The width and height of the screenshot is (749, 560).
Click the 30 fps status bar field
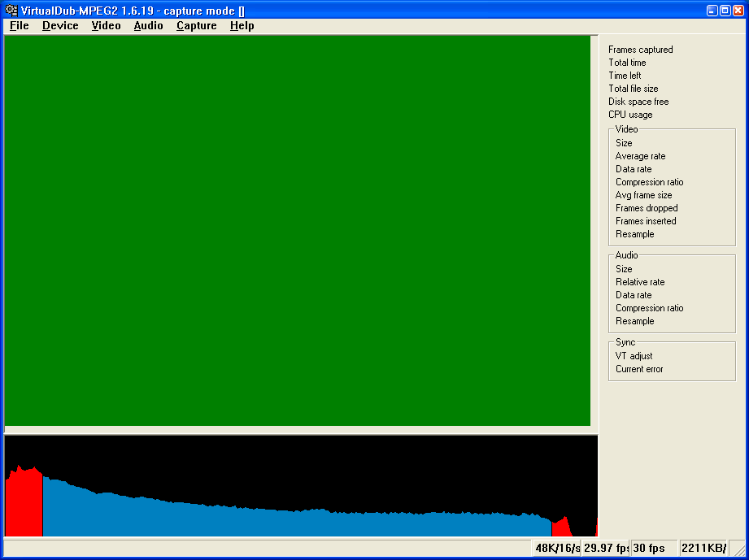pos(655,548)
